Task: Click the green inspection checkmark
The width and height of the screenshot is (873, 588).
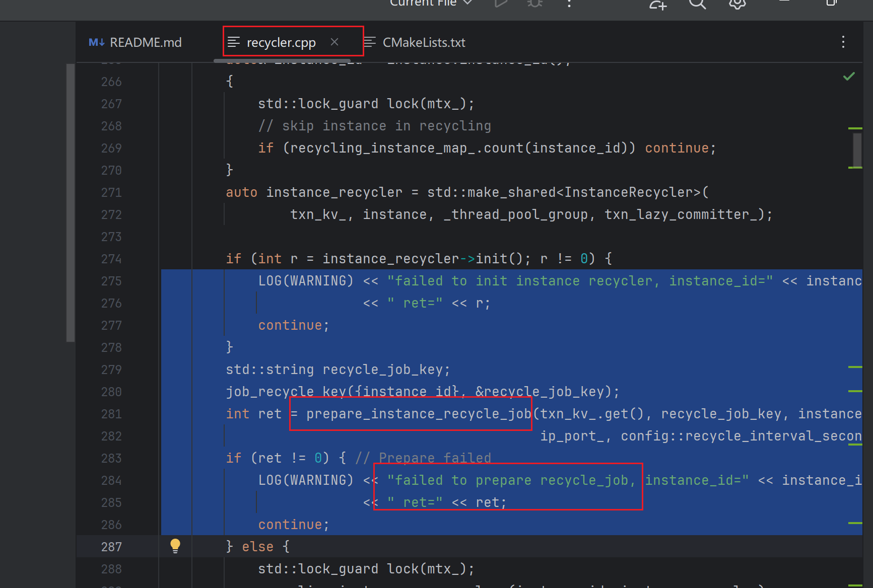Action: click(849, 77)
